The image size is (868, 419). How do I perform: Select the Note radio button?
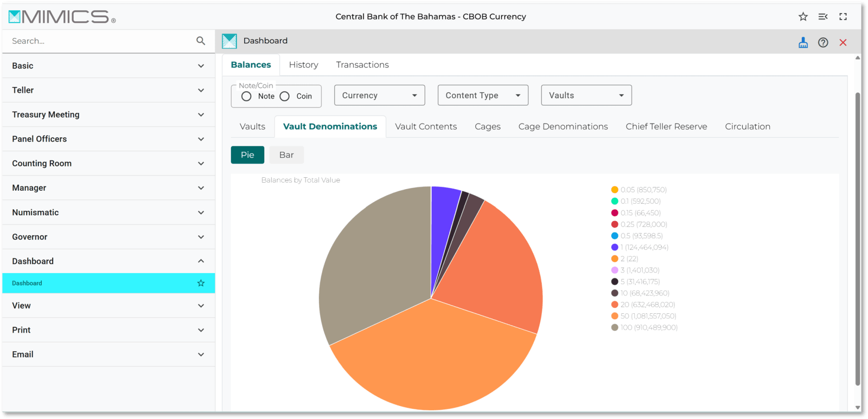point(246,96)
